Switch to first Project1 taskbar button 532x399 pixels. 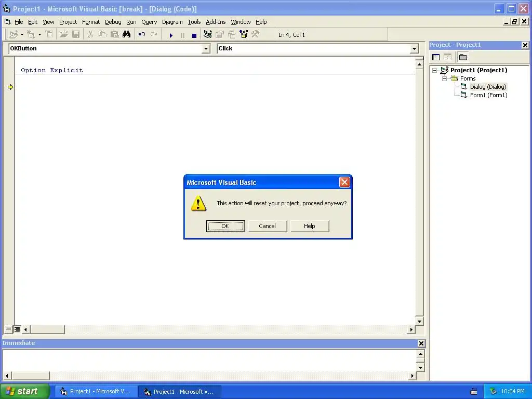pyautogui.click(x=96, y=392)
